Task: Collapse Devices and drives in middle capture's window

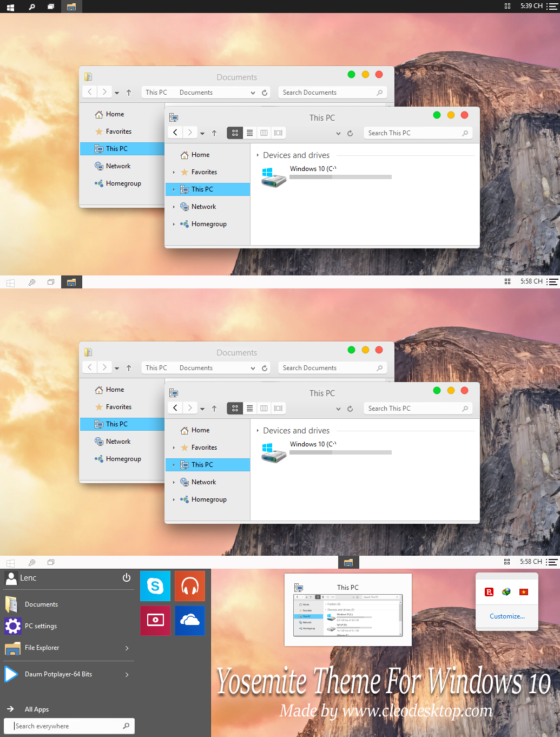Action: tap(258, 431)
